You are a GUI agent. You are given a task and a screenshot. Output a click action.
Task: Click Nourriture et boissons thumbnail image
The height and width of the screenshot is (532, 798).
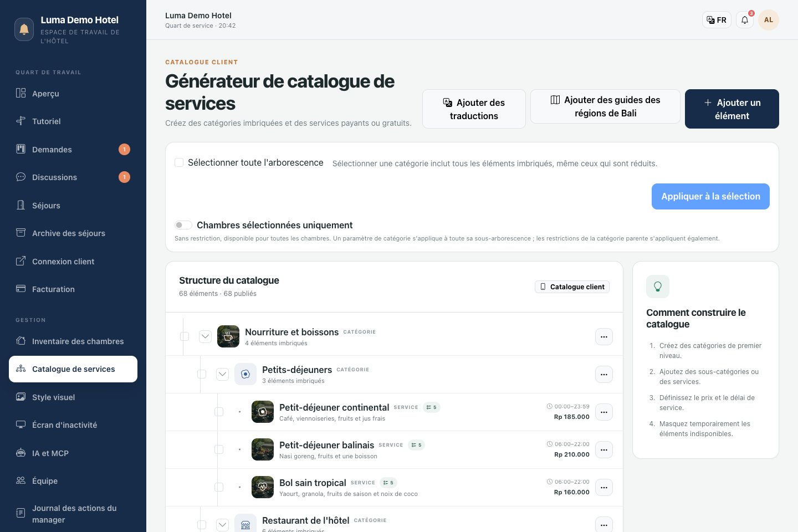(x=228, y=336)
